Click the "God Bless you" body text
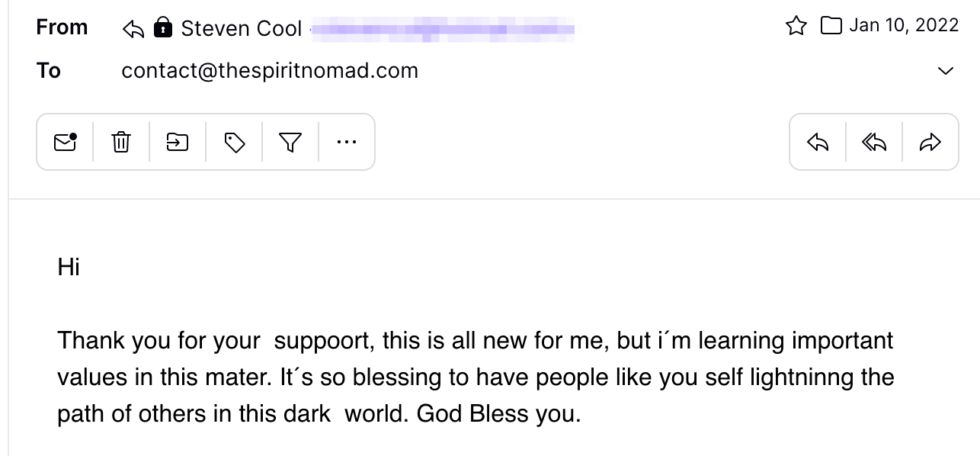980x456 pixels. point(499,413)
